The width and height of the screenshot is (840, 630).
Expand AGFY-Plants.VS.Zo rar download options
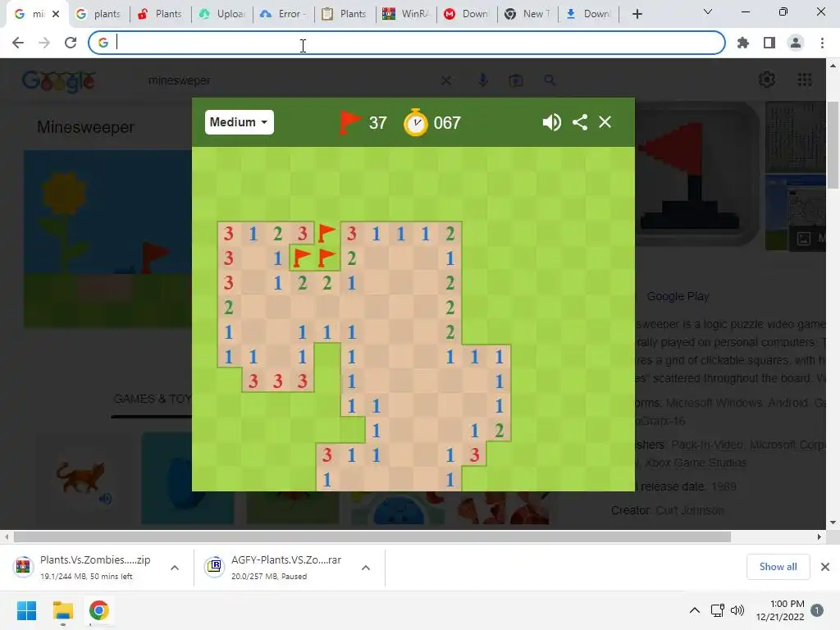tap(366, 568)
